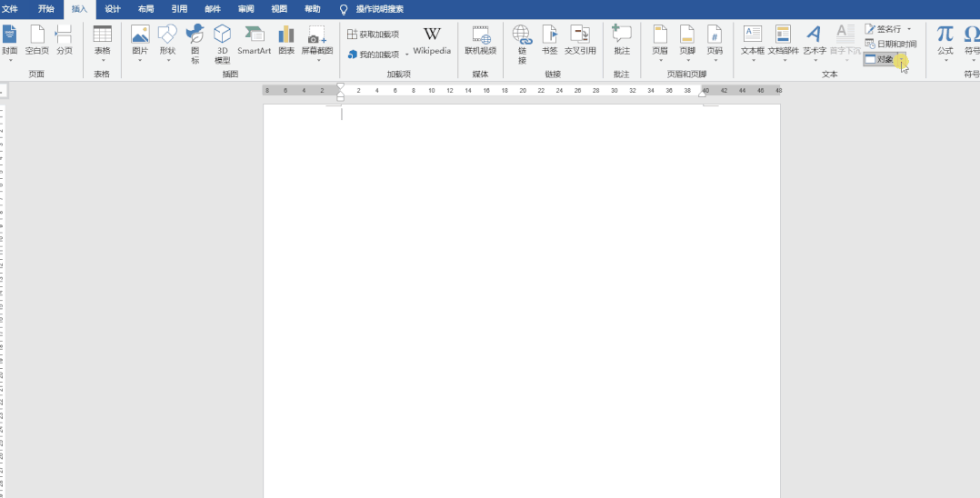This screenshot has height=498, width=980.
Task: Add a comment using 批注 icon
Action: tap(622, 40)
